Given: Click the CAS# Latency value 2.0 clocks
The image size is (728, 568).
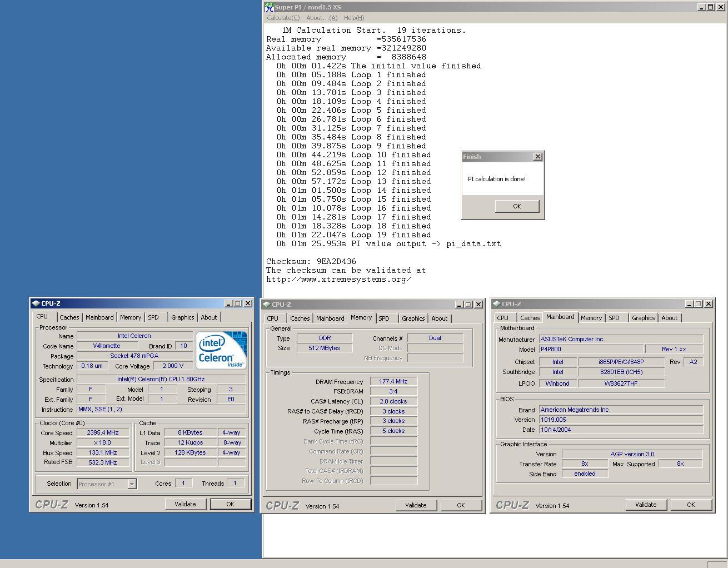Looking at the screenshot, I should [393, 401].
